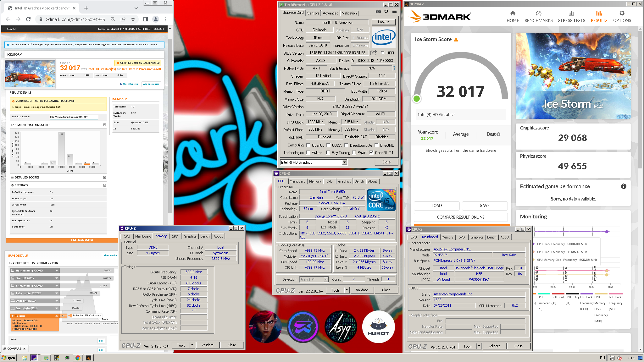Expand the Detailed Scores section
This screenshot has height=362, width=644.
[x=104, y=178]
